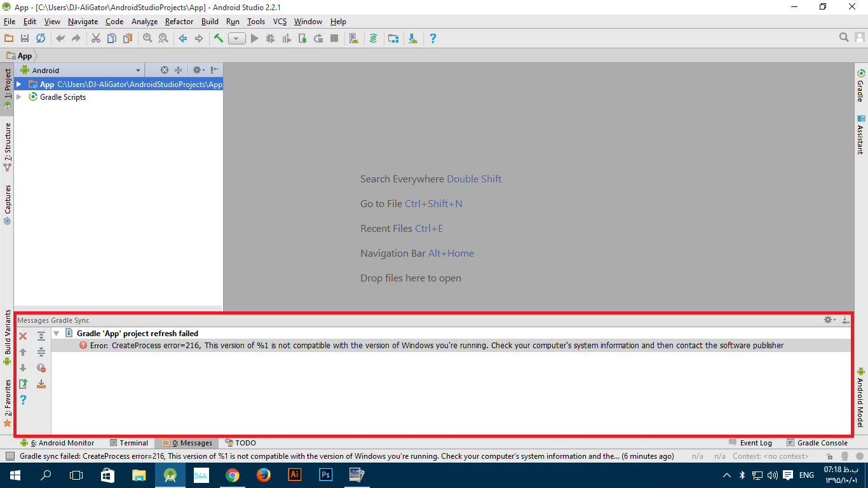The image size is (868, 488).
Task: Click the Export to Text File icon
Action: (23, 384)
